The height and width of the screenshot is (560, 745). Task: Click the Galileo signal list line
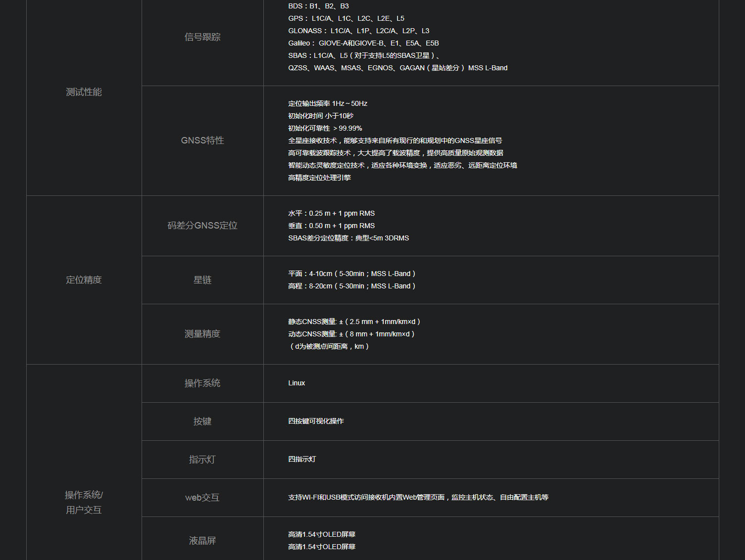tap(363, 43)
